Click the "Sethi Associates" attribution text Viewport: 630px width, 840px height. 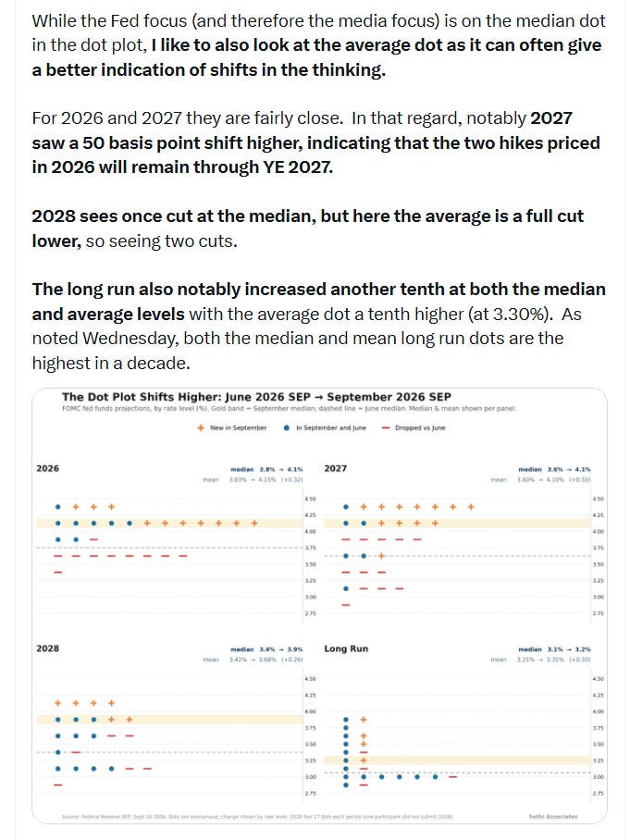point(553,817)
